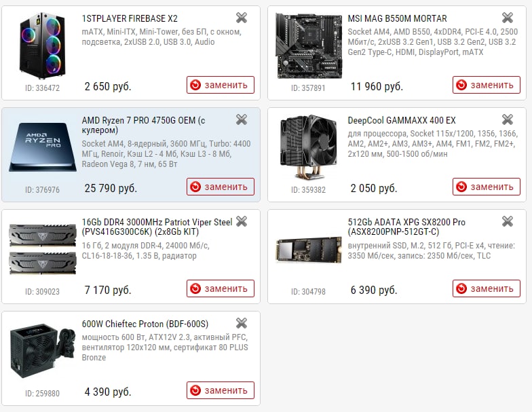Open the 1STPLAYER FIREBASE X2 title link

point(130,18)
